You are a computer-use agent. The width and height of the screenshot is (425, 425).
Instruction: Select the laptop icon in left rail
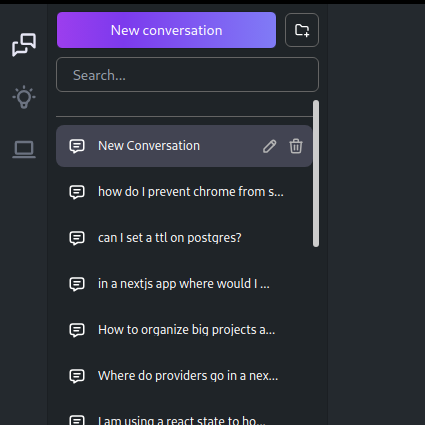tap(24, 149)
